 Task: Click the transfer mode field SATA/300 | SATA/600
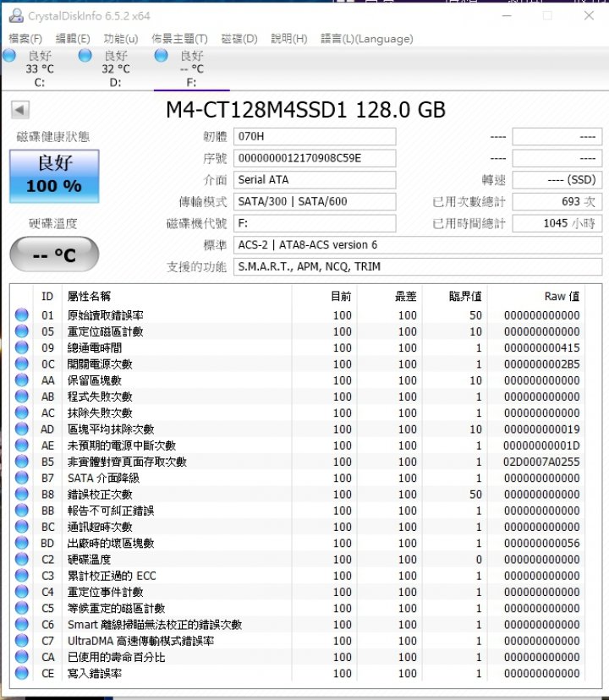pyautogui.click(x=315, y=201)
